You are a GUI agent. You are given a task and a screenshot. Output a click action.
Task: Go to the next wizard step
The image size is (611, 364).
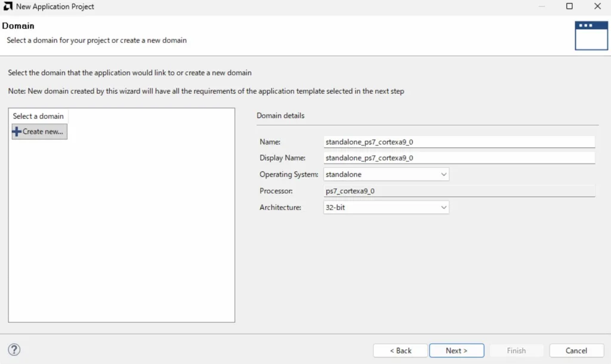click(456, 350)
